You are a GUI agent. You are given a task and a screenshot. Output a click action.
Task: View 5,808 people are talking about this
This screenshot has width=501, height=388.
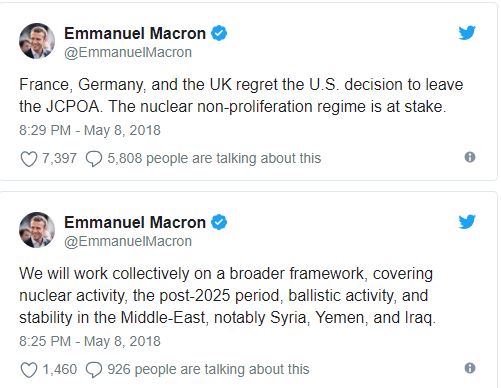[x=214, y=158]
